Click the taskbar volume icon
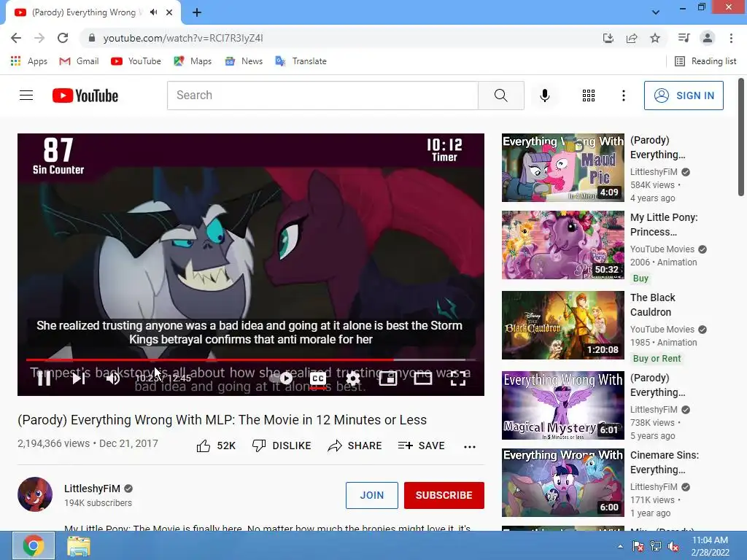This screenshot has height=560, width=747. click(673, 546)
